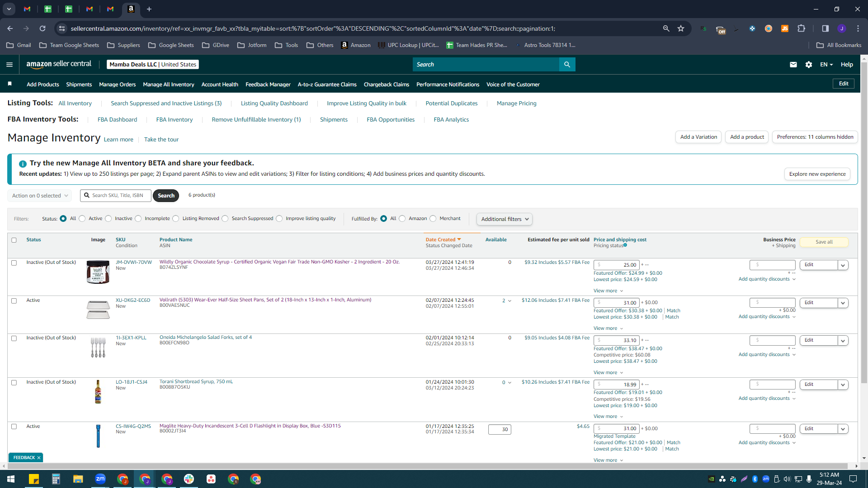Select the Oneida Salad Forks row checkbox
The height and width of the screenshot is (488, 868).
(14, 338)
